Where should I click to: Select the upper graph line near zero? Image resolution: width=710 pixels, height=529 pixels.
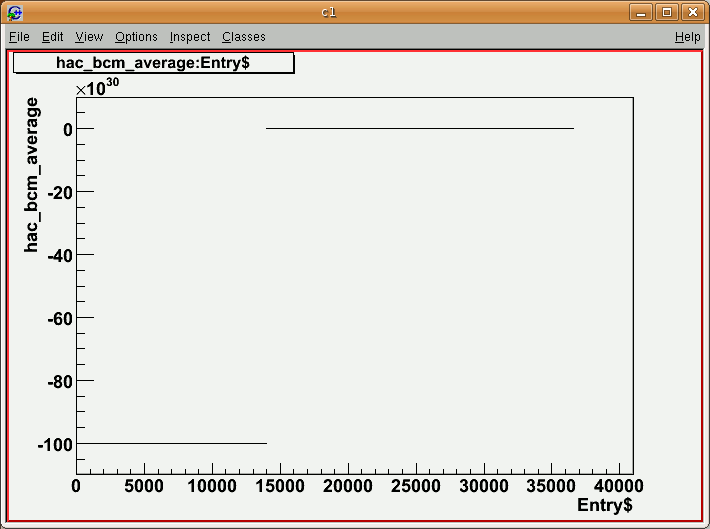coord(420,129)
